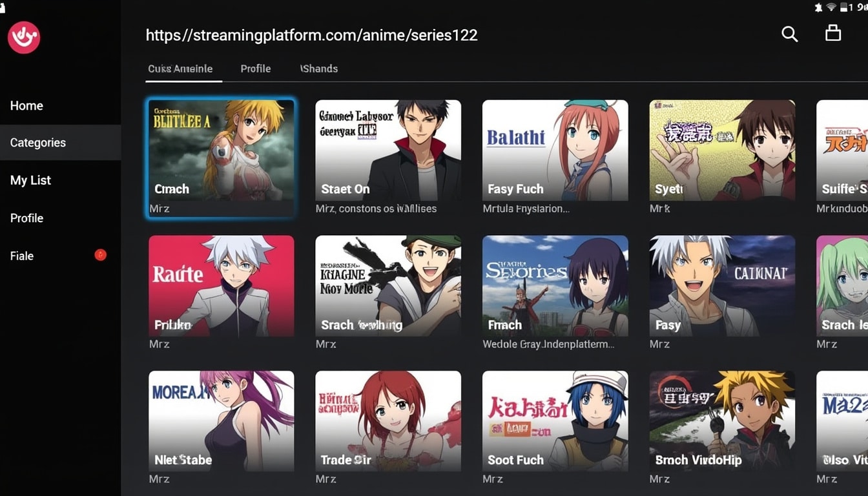Screen dimensions: 868x496
Task: Open the green-haired Srach le thumbnail
Action: point(842,285)
